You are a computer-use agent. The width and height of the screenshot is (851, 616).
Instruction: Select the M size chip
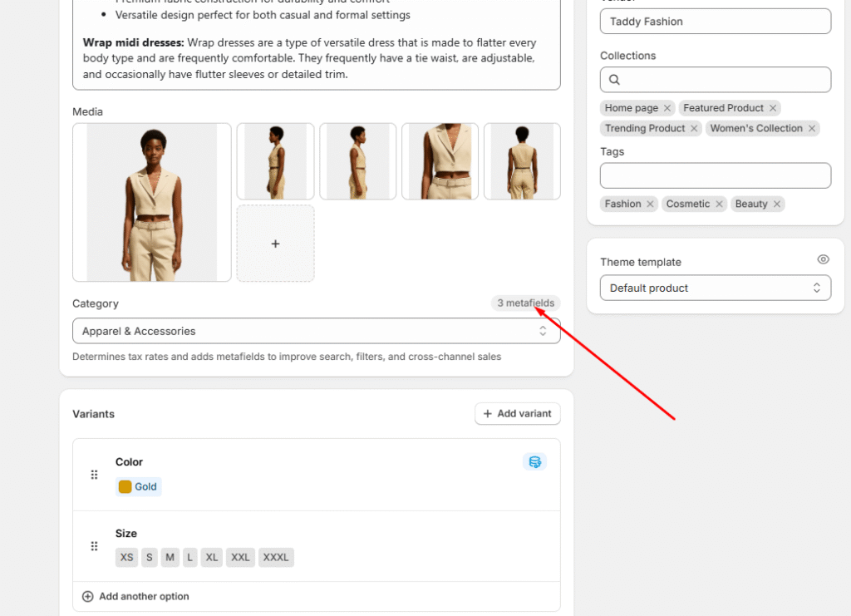tap(170, 557)
